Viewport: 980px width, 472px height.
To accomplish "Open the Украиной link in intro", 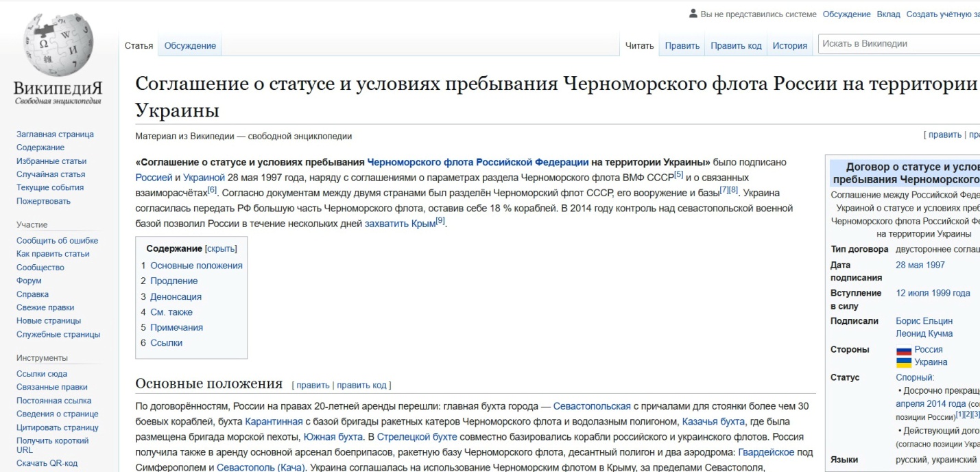I will coord(204,178).
